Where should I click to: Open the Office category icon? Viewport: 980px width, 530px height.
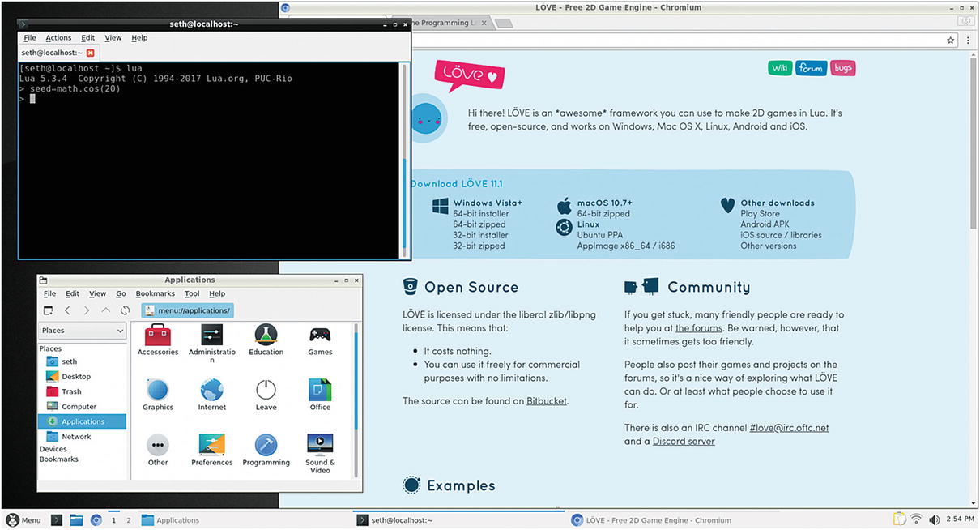[x=320, y=389]
